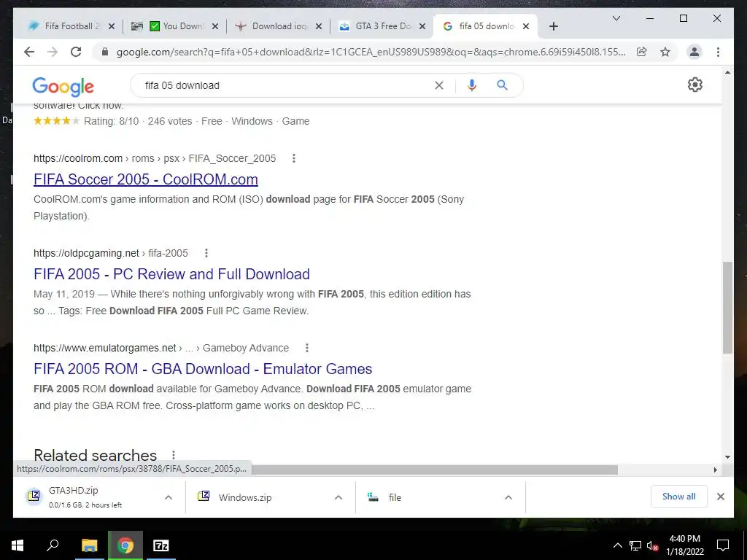747x560 pixels.
Task: Open File Explorer from the taskbar
Action: (x=89, y=545)
